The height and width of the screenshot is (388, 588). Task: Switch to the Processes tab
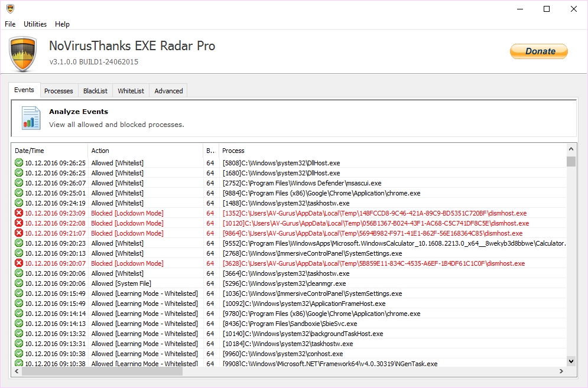click(59, 91)
